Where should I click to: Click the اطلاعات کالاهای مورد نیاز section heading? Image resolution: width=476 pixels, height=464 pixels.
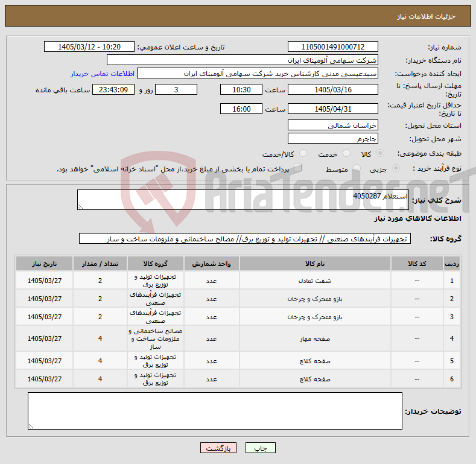click(x=417, y=218)
